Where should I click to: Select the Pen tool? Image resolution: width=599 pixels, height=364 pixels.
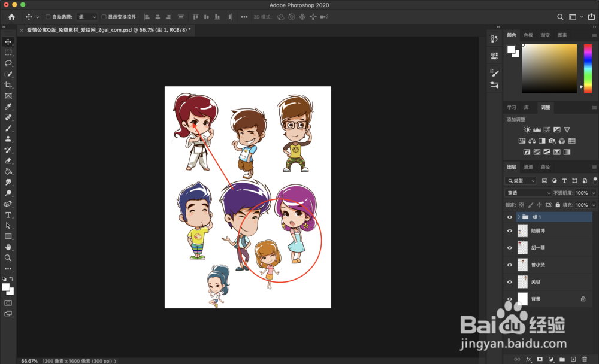click(x=8, y=204)
